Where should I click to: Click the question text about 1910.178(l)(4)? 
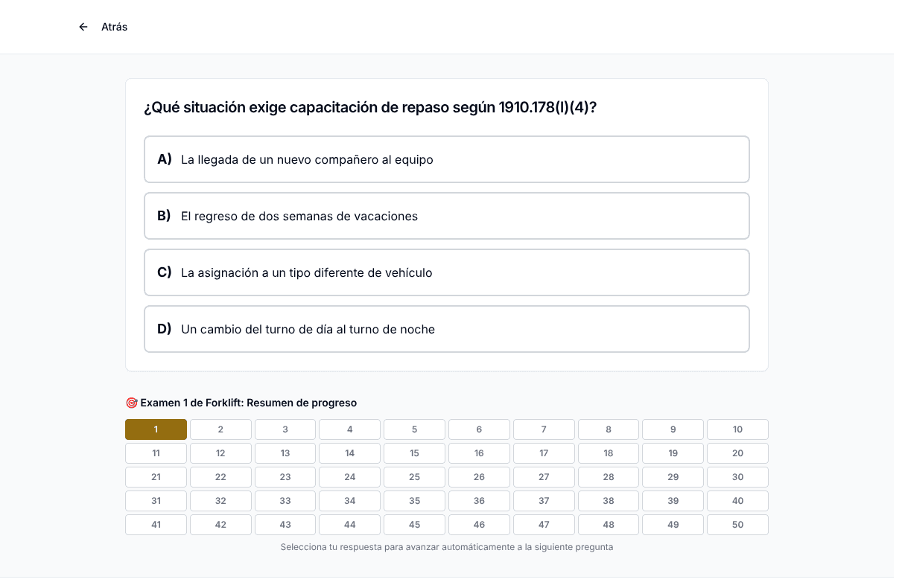(370, 107)
